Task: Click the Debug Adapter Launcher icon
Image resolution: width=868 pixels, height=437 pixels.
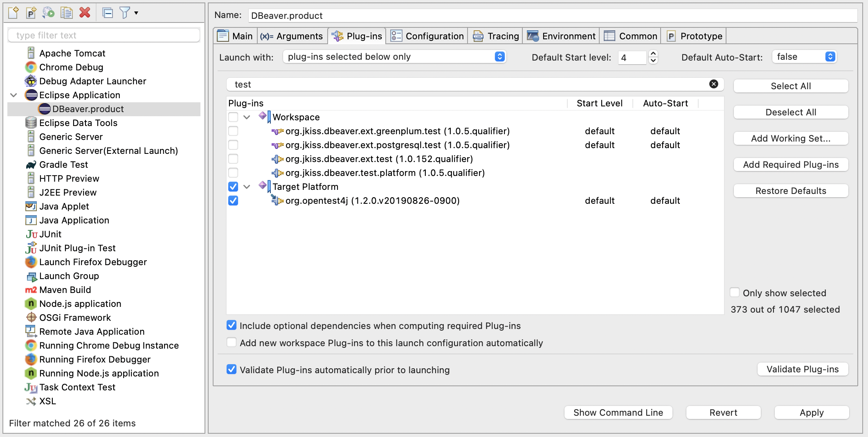Action: [31, 81]
